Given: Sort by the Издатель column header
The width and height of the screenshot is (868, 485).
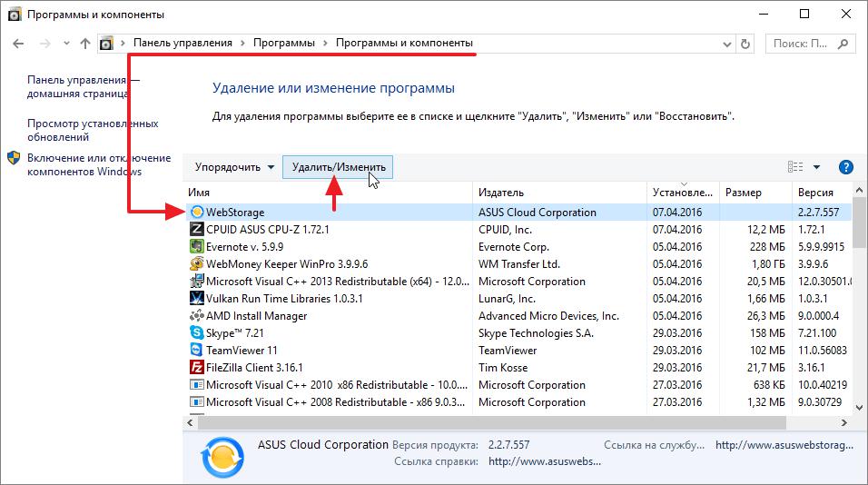Looking at the screenshot, I should [559, 193].
